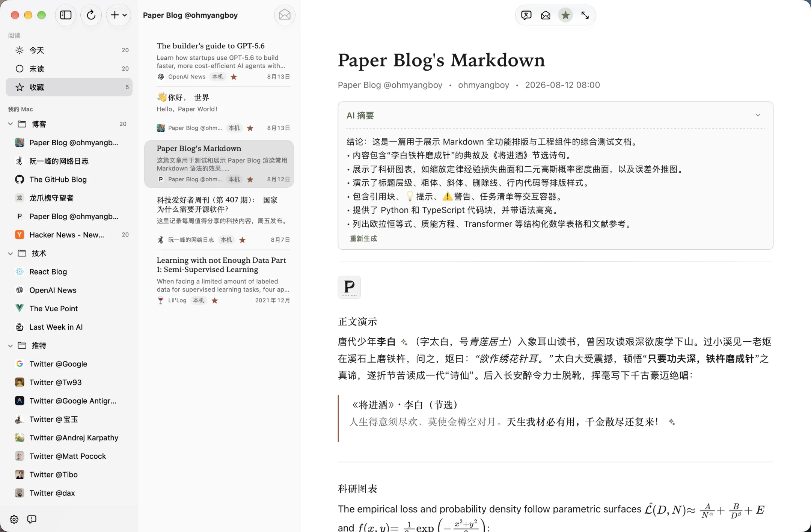This screenshot has height=532, width=811.
Task: Click AI sparkle icon next to 李白
Action: pyautogui.click(x=404, y=342)
